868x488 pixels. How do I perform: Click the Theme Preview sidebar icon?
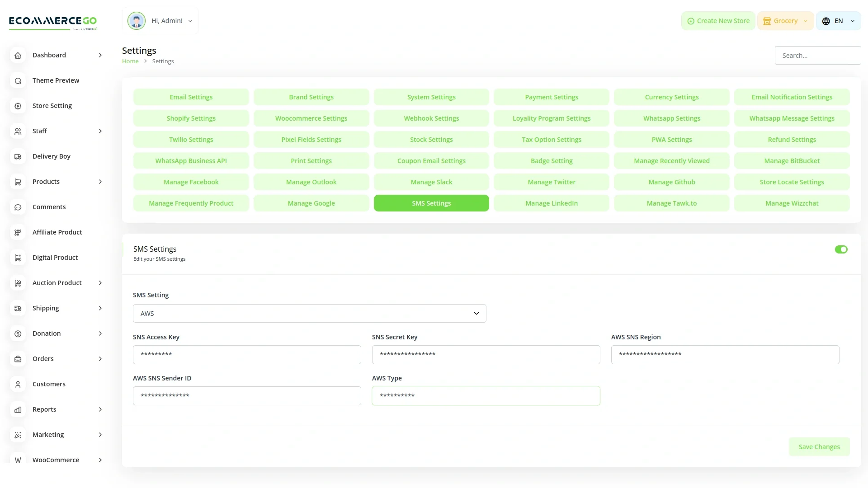(18, 80)
